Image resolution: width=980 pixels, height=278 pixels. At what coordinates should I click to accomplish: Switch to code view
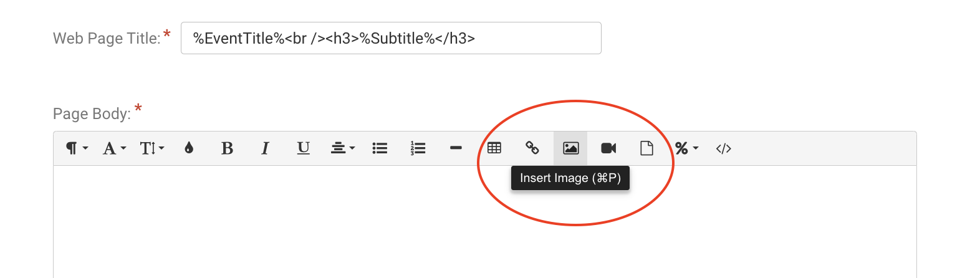pos(723,148)
